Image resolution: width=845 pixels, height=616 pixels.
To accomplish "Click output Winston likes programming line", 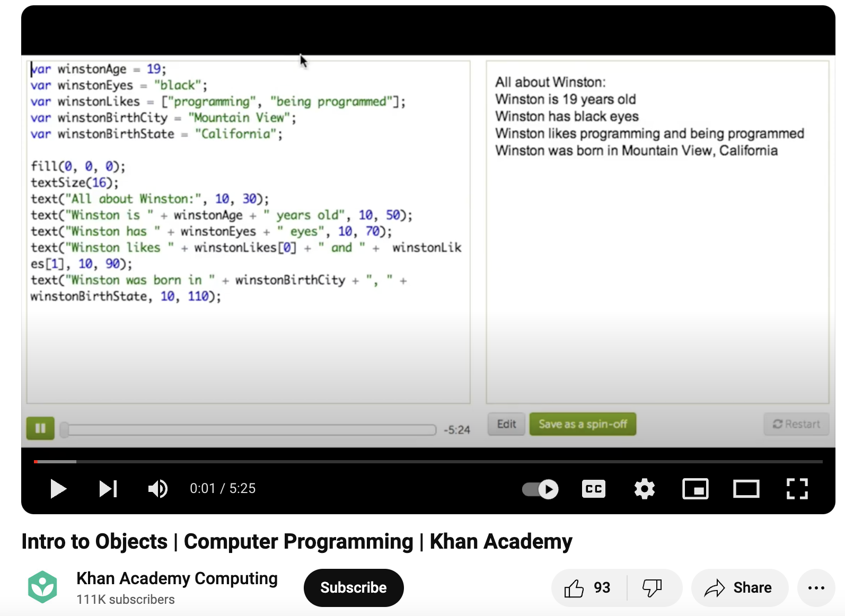I will click(x=649, y=134).
